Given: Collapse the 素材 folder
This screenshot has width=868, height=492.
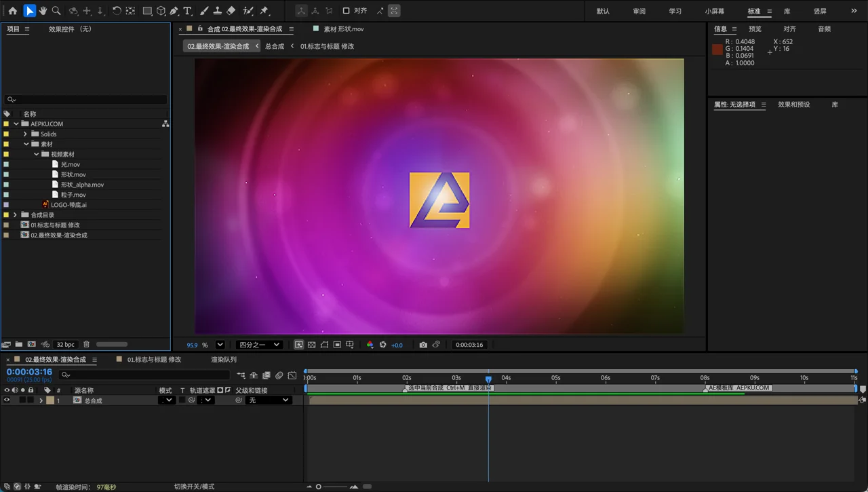Looking at the screenshot, I should pyautogui.click(x=26, y=144).
